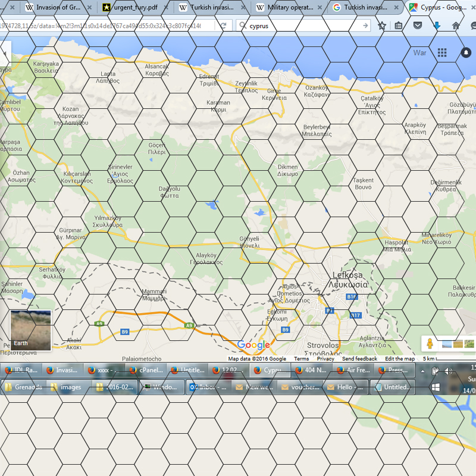Open 'Air Fre...' Firefox taskbar window
This screenshot has width=476, height=476.
pyautogui.click(x=353, y=370)
